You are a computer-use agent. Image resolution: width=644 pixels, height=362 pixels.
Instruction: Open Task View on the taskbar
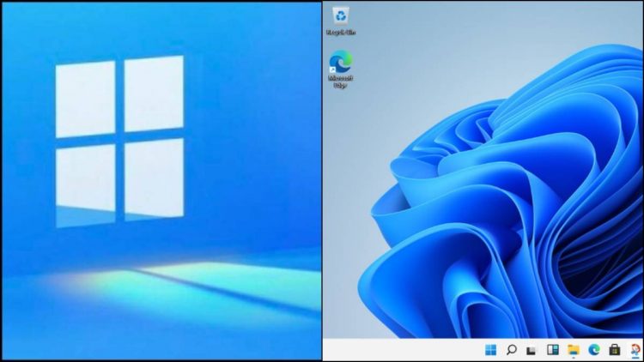point(532,350)
